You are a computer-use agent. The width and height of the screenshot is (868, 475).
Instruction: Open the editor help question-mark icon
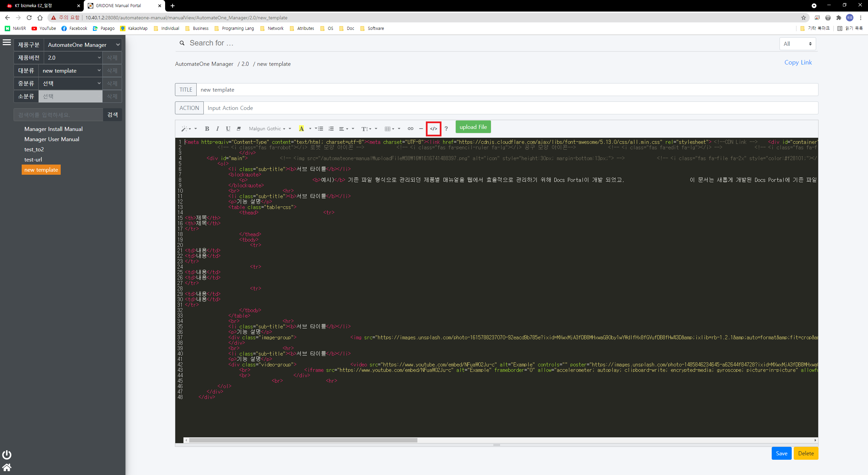coord(446,129)
